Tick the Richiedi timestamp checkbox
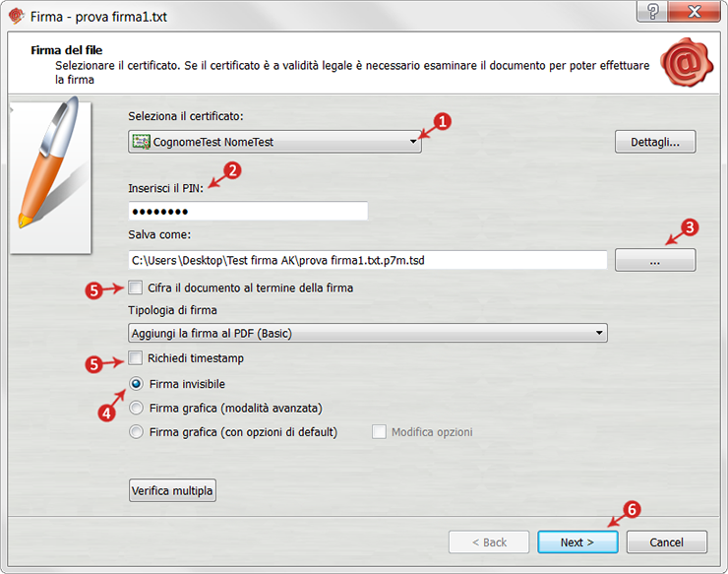728x574 pixels. (x=135, y=357)
